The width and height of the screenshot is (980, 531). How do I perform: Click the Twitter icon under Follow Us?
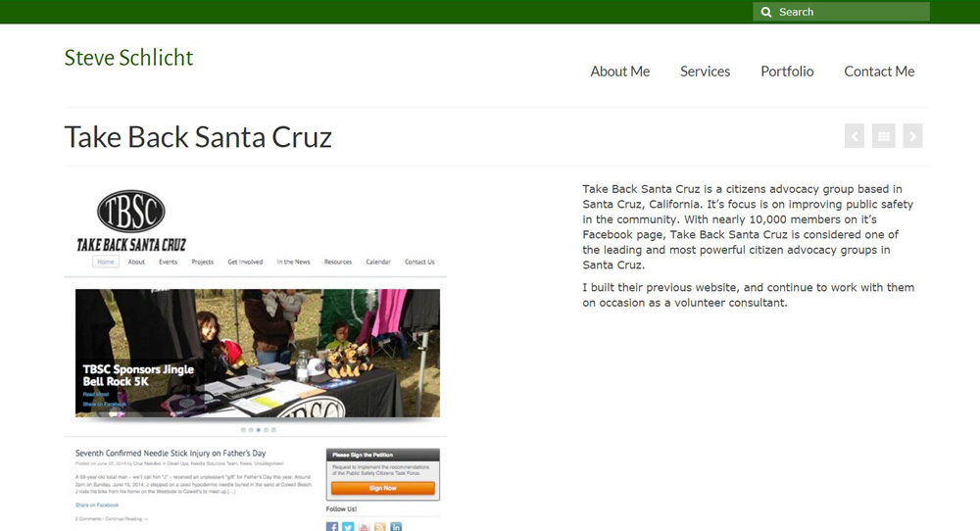click(348, 527)
